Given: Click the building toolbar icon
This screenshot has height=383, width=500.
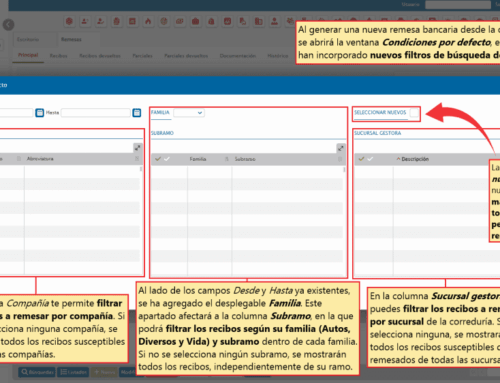Looking at the screenshot, I should 259,21.
